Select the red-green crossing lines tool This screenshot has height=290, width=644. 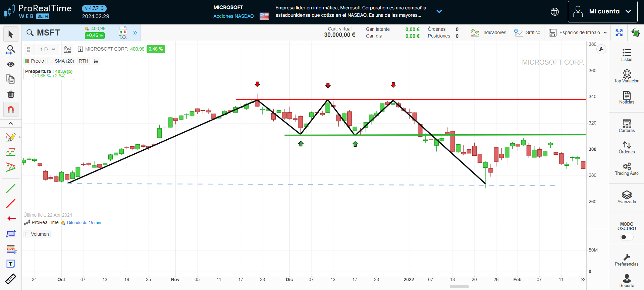coord(11,167)
